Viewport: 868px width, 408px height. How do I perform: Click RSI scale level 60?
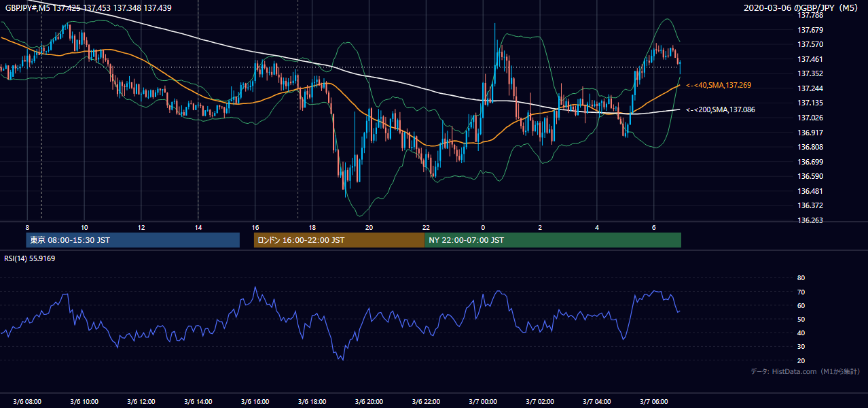coord(801,305)
